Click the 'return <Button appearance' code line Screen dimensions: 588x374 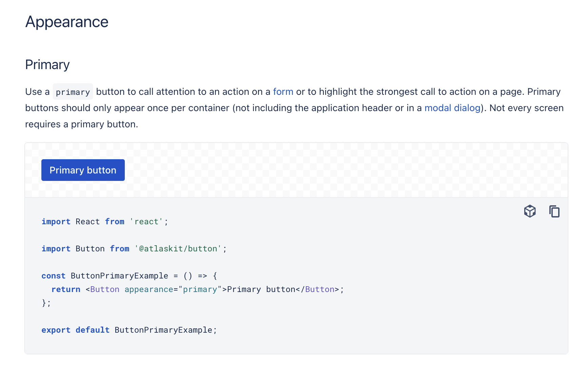198,289
